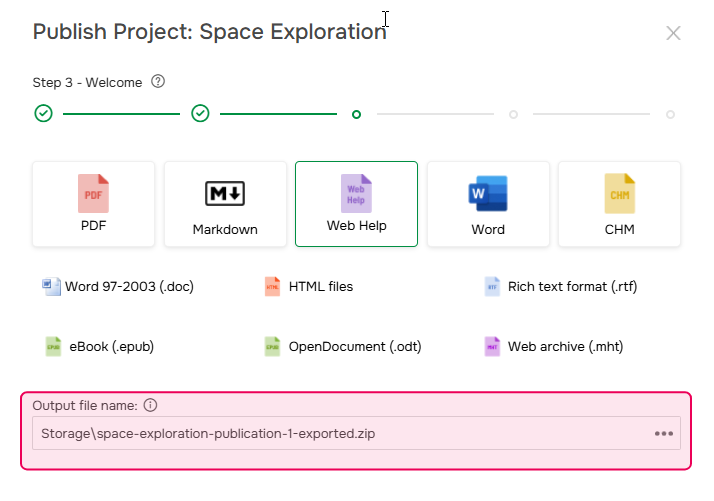
Task: Choose the CHM format card
Action: (619, 204)
